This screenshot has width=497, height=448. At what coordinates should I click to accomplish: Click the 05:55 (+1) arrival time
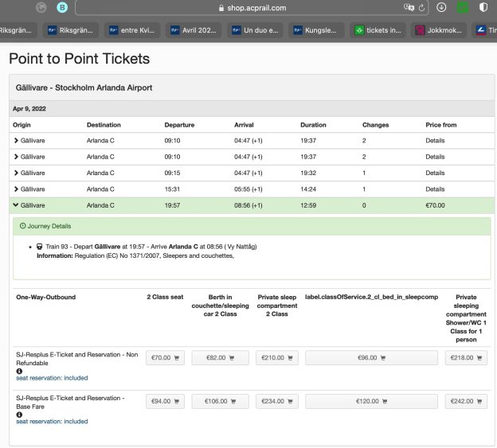click(x=248, y=189)
